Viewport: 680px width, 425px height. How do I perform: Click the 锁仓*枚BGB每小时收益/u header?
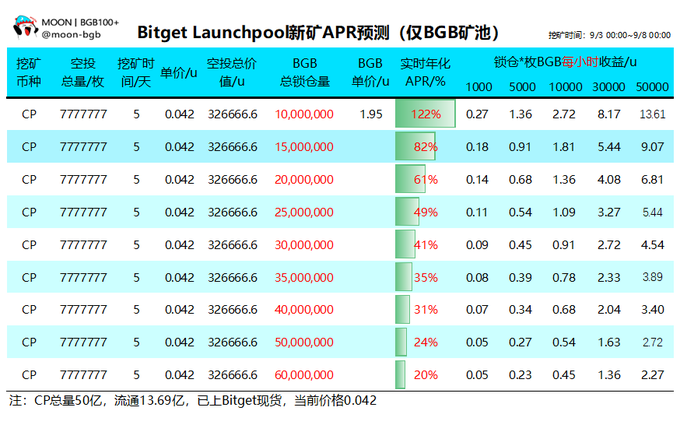pyautogui.click(x=565, y=62)
